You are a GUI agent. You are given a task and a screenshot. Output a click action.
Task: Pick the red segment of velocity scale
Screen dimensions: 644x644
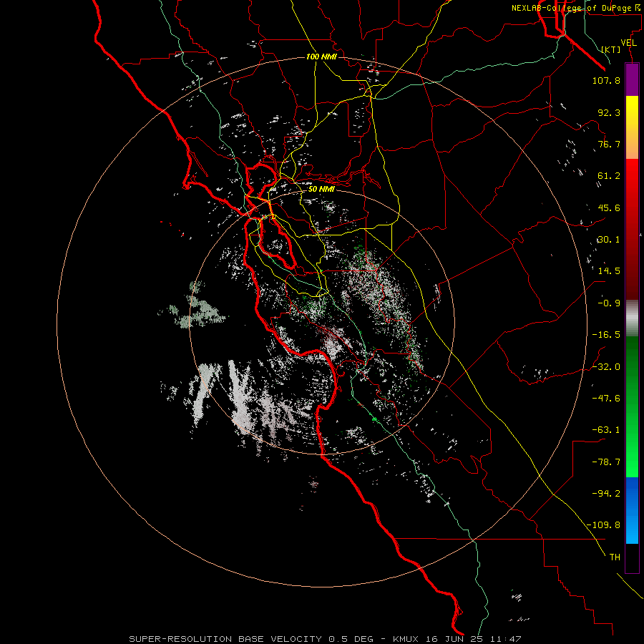(632, 229)
